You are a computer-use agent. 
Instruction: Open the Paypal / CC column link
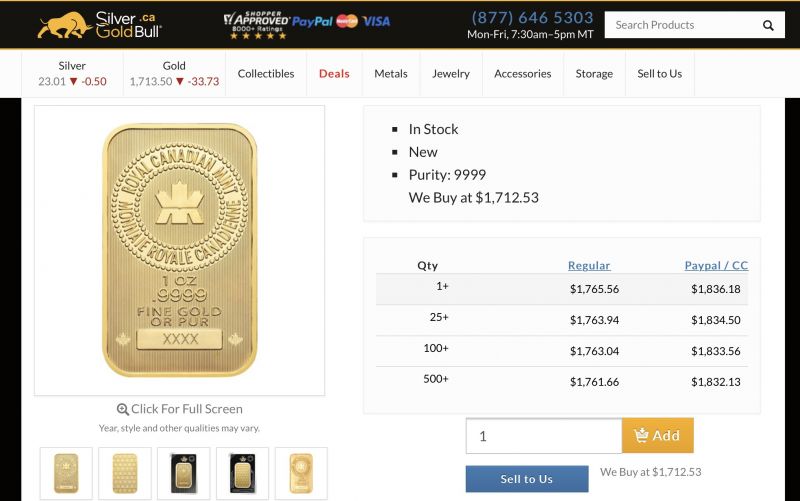(716, 265)
